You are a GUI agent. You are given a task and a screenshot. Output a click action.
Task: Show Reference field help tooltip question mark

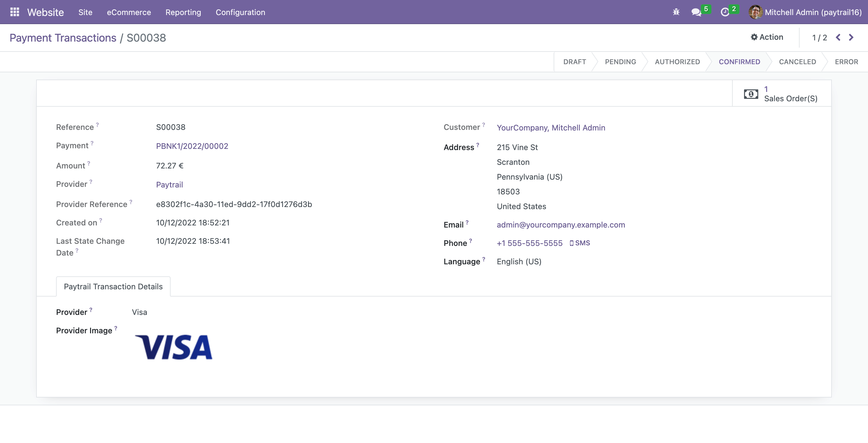click(x=97, y=125)
